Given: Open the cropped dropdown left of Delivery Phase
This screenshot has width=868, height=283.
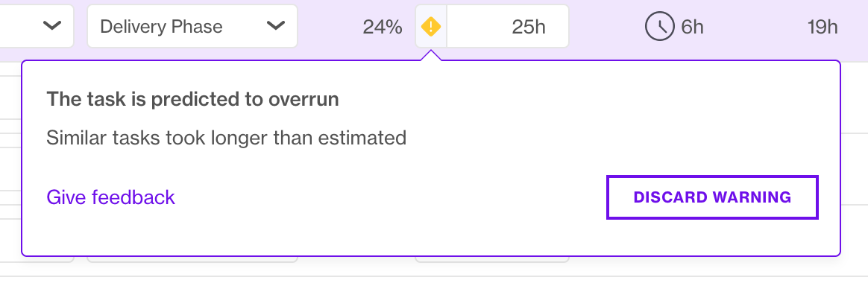Looking at the screenshot, I should tap(37, 26).
